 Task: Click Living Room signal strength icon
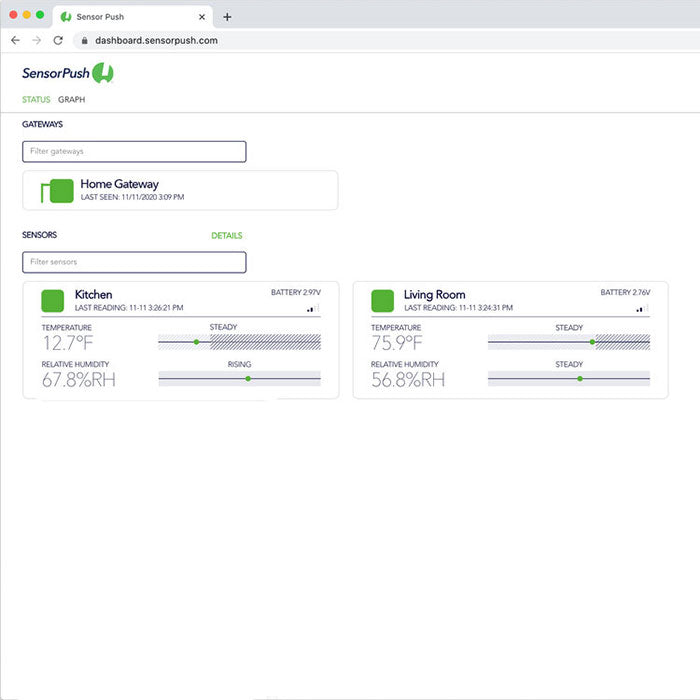tap(643, 308)
